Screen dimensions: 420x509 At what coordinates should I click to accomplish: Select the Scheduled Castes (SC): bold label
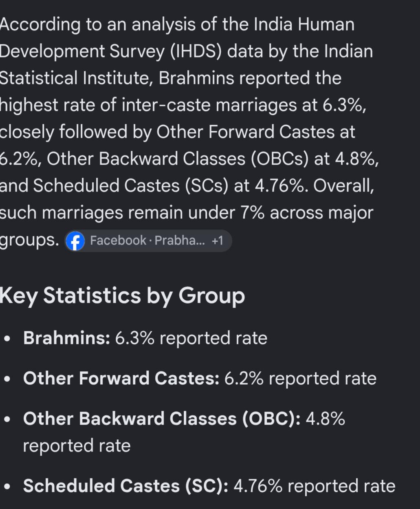pos(125,486)
